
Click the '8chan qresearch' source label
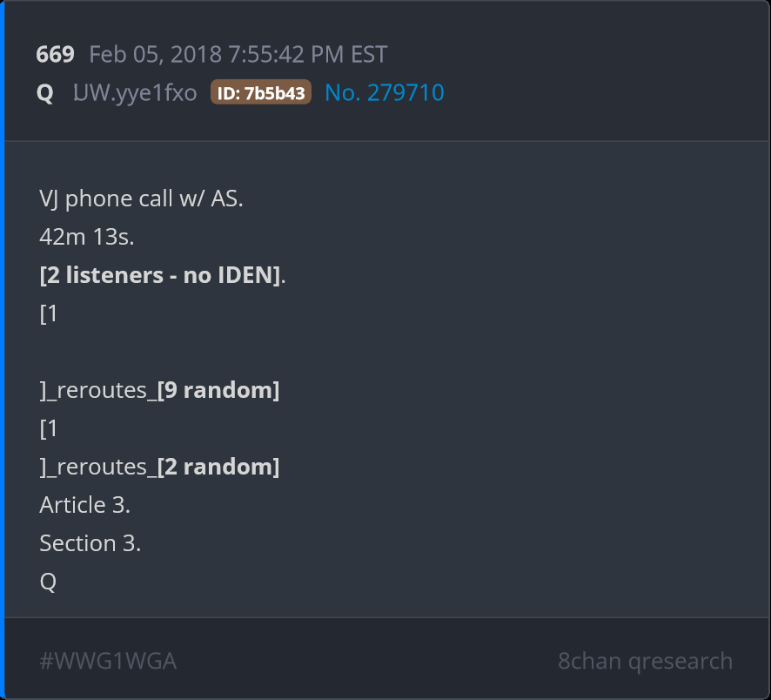pyautogui.click(x=645, y=661)
